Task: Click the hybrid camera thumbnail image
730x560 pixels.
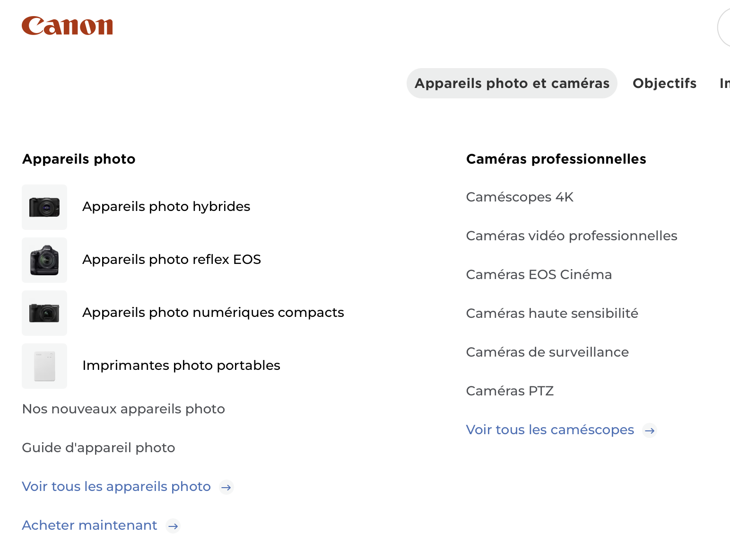Action: point(44,207)
